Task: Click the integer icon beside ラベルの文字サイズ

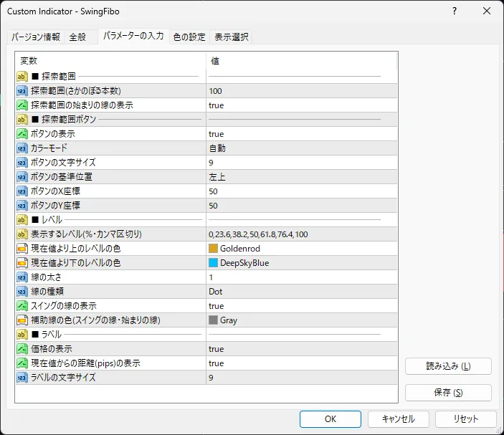Action: (x=22, y=378)
